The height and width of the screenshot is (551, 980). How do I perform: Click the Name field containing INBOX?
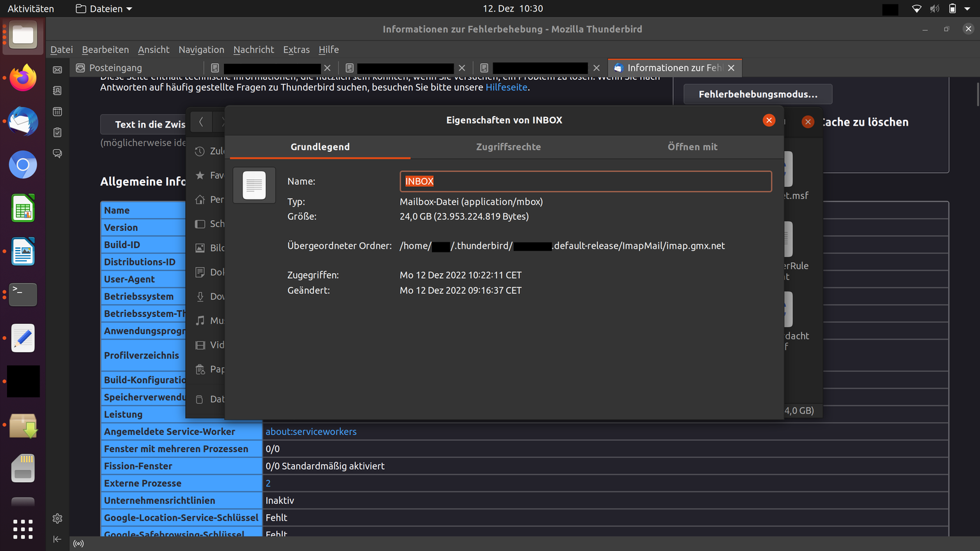coord(585,181)
